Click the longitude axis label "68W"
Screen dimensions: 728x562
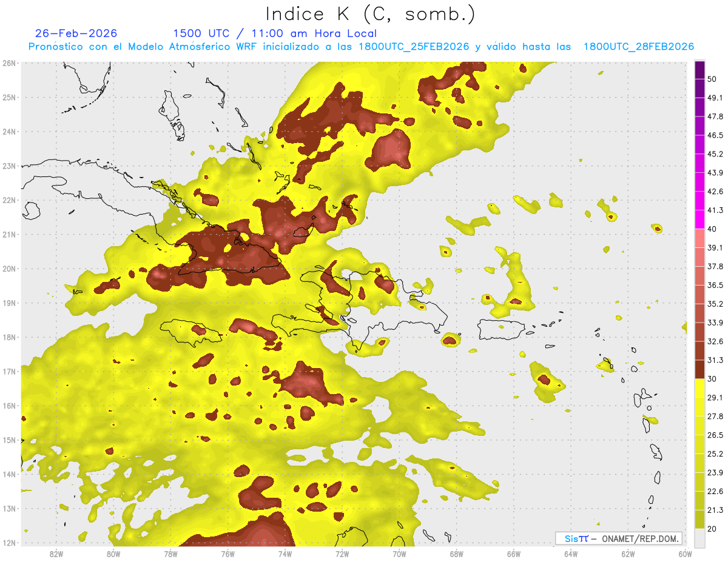tap(456, 554)
